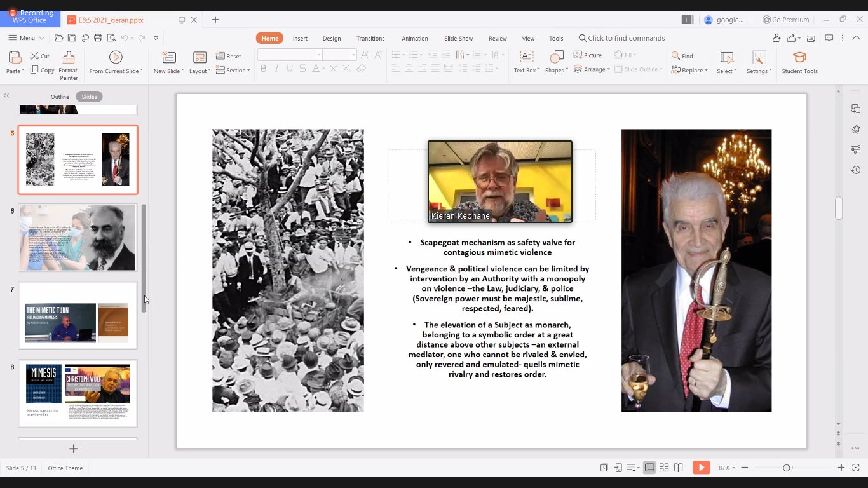Image resolution: width=868 pixels, height=488 pixels.
Task: Expand quick access toolbar customization arrow
Action: [156, 38]
